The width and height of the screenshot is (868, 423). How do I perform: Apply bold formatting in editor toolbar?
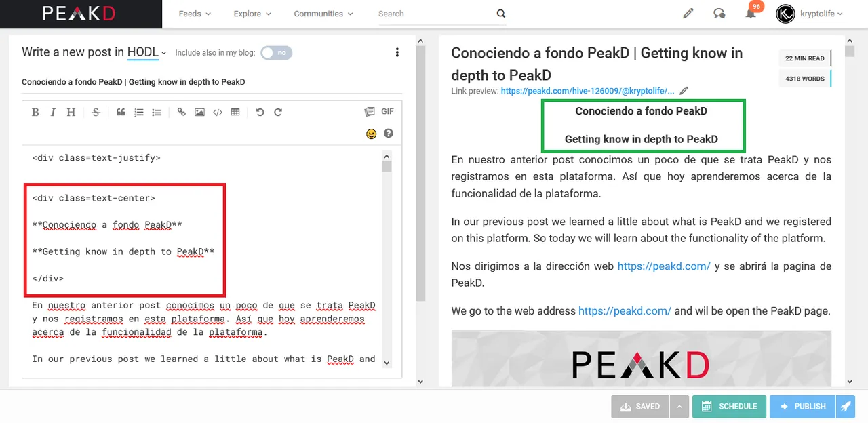pyautogui.click(x=35, y=113)
